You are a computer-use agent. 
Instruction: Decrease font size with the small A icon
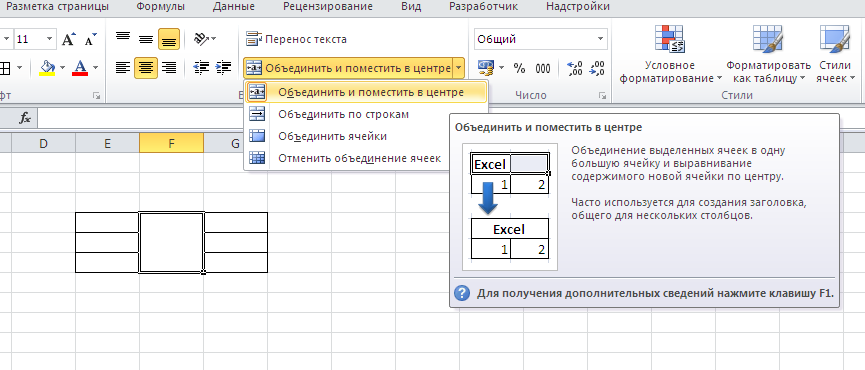coord(90,40)
